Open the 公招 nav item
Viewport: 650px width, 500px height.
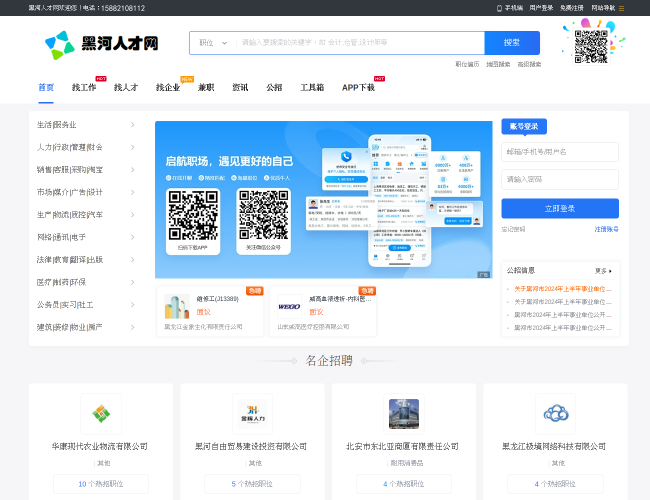(274, 87)
